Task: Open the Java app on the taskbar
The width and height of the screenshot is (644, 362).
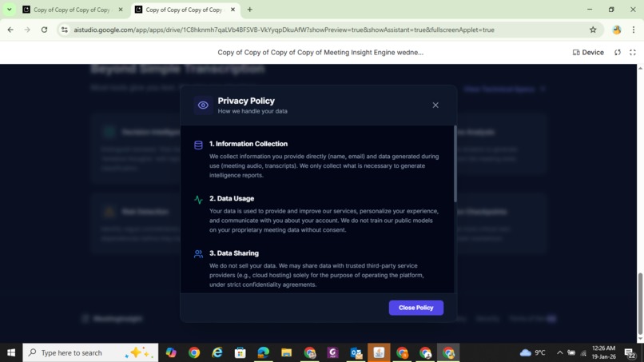Action: click(379, 352)
